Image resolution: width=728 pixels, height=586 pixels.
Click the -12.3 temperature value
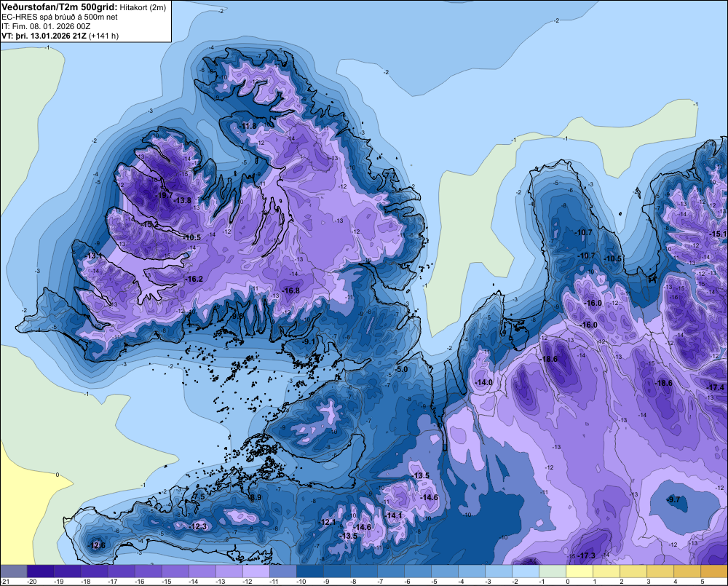[199, 526]
